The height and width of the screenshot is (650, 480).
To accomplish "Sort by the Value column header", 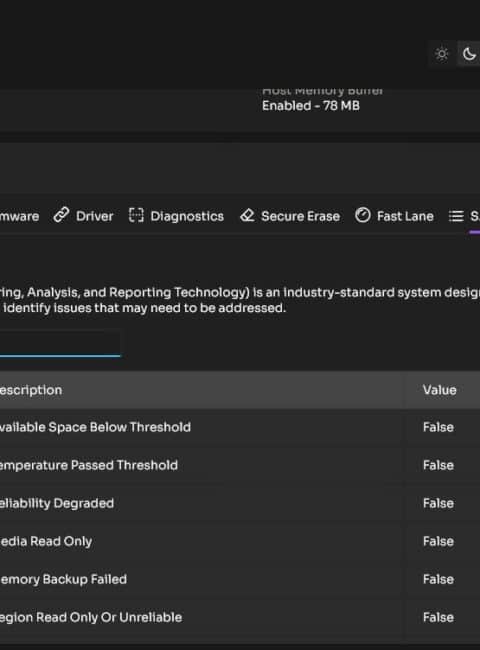I will click(439, 390).
